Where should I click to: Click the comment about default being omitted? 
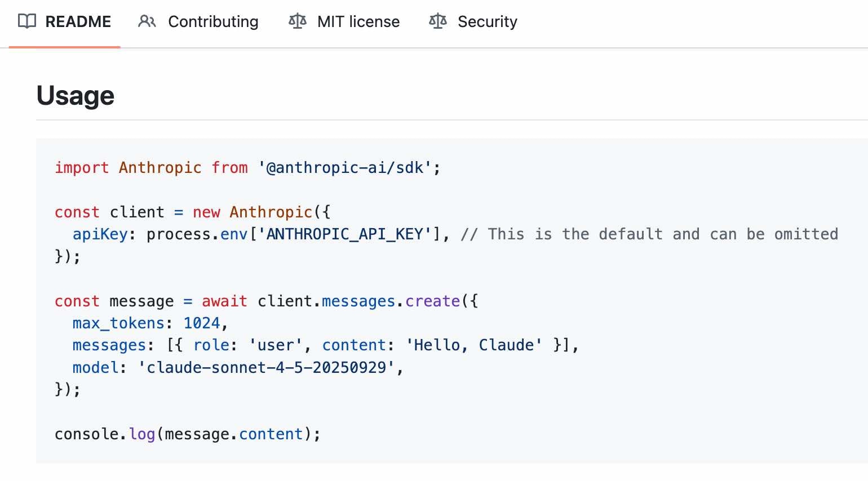[x=649, y=234]
